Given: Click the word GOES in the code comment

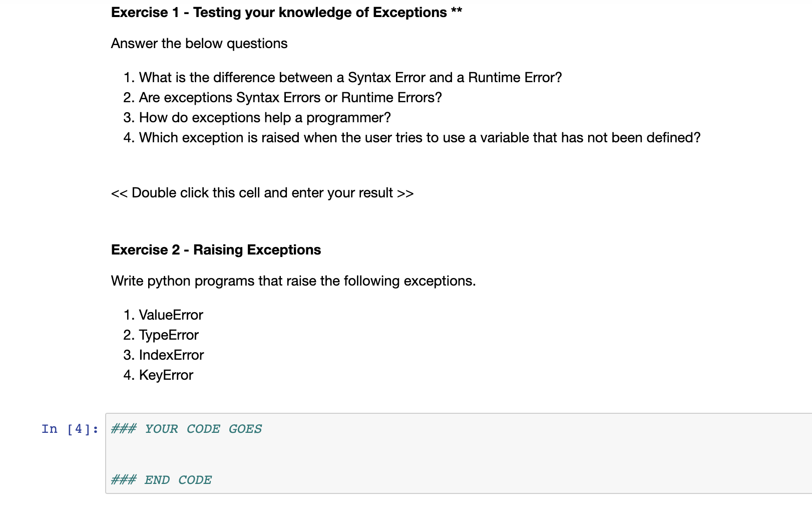Looking at the screenshot, I should pyautogui.click(x=245, y=429).
